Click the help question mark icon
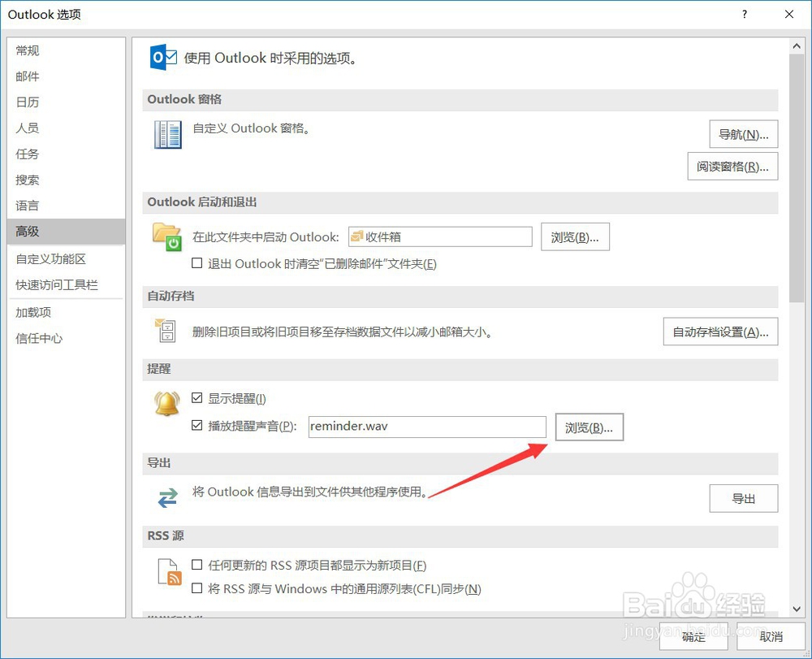 (x=745, y=14)
